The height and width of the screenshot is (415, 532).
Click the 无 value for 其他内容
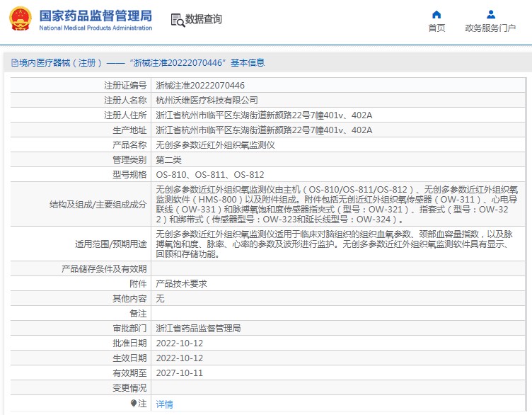pos(160,299)
